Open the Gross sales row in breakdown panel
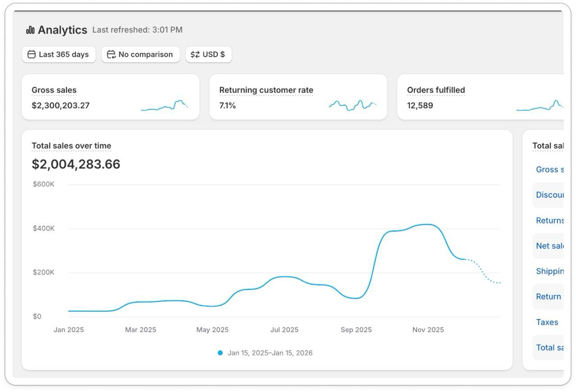The width and height of the screenshot is (576, 392). tap(548, 169)
